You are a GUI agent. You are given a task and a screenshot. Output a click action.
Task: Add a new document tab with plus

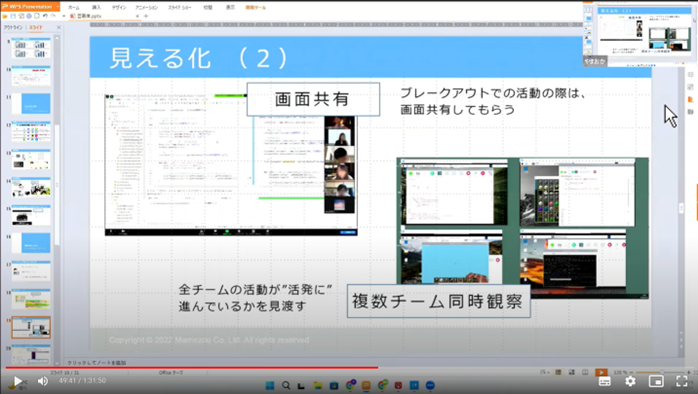146,16
